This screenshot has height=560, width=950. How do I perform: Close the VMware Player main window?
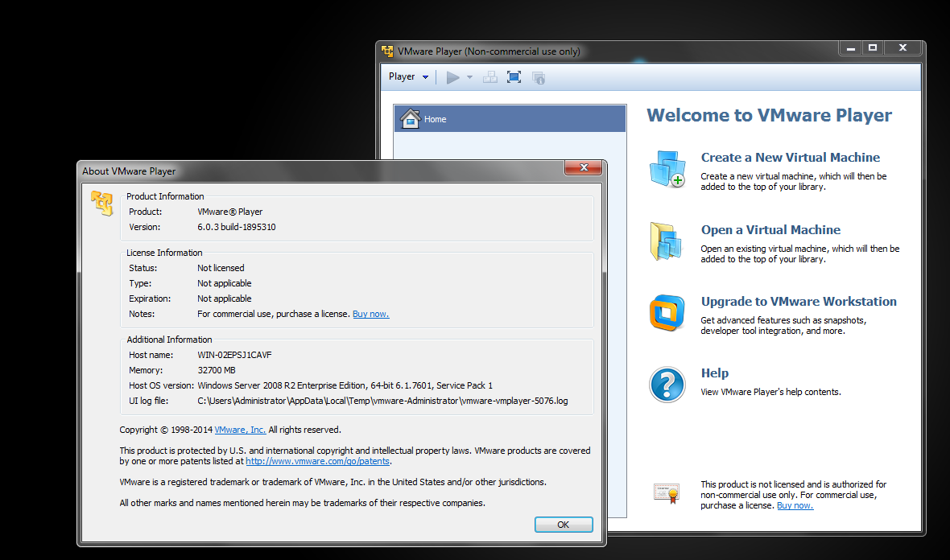902,47
